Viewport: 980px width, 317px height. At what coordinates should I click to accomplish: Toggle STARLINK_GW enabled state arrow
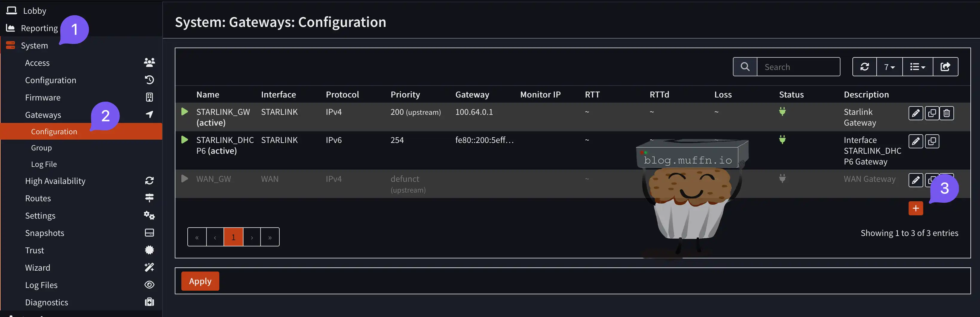(x=185, y=112)
